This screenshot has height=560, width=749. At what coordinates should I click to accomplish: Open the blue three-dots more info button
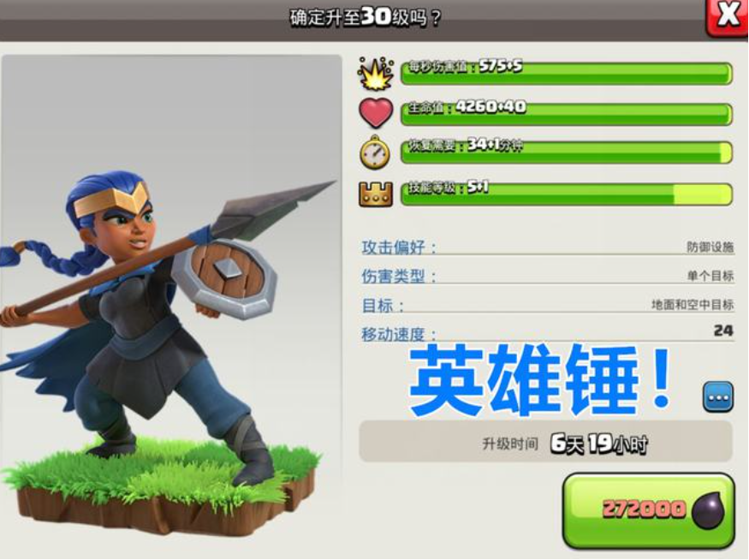pyautogui.click(x=718, y=396)
